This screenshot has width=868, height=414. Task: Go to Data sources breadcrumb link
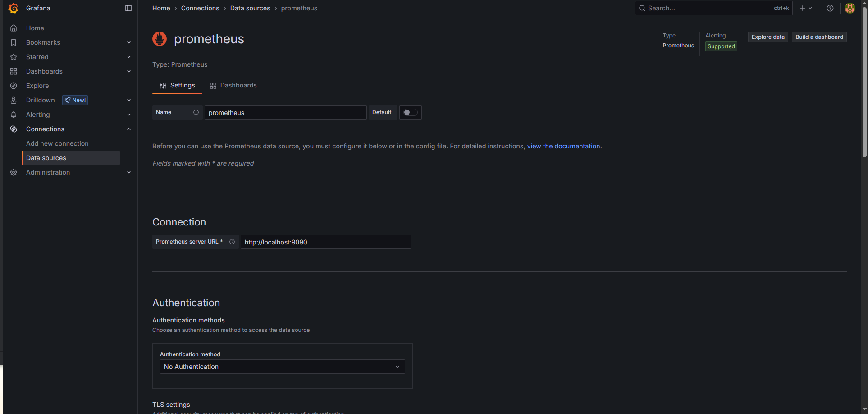coord(250,8)
